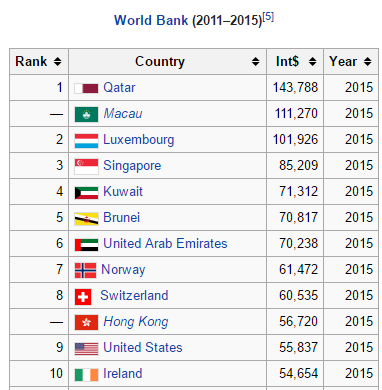Open footnote reference [5]
Viewport: 382px width, 390px height.
pos(268,17)
